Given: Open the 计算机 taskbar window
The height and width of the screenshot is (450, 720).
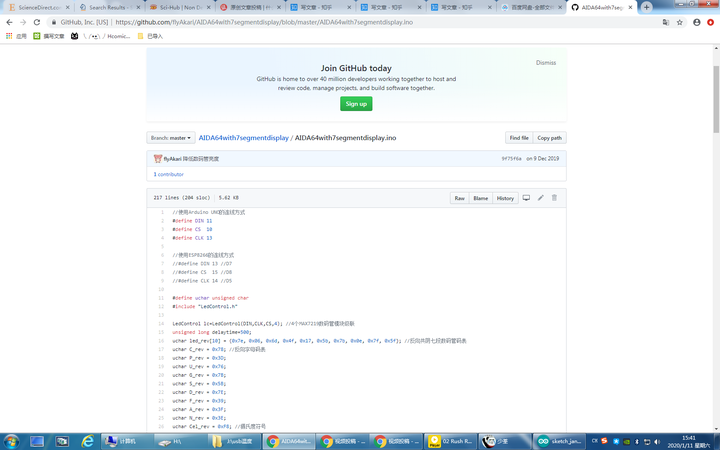Looking at the screenshot, I should pos(127,441).
